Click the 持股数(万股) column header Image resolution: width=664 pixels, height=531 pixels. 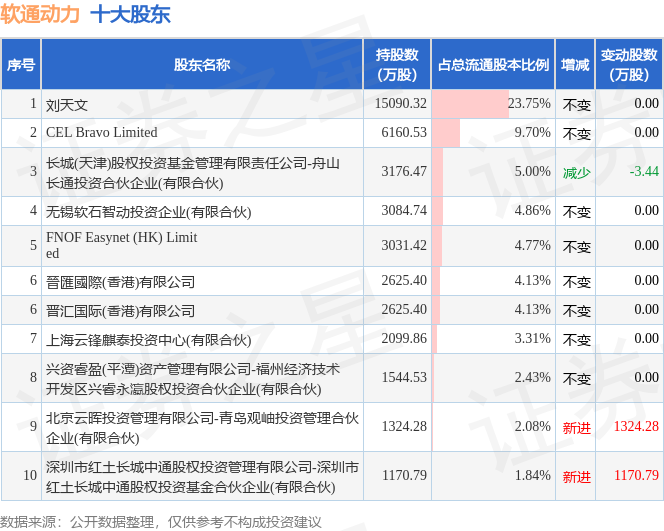tap(397, 64)
